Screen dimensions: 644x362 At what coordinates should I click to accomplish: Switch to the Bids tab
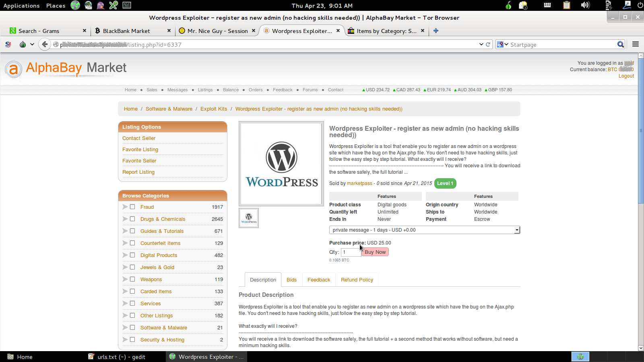[x=291, y=280]
